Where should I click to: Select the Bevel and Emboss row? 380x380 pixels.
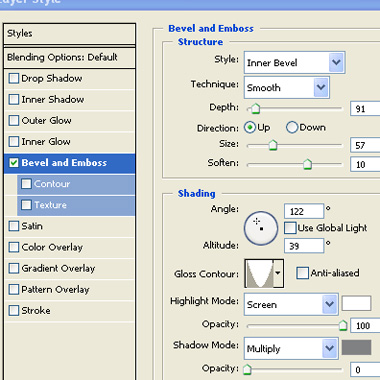tap(70, 163)
